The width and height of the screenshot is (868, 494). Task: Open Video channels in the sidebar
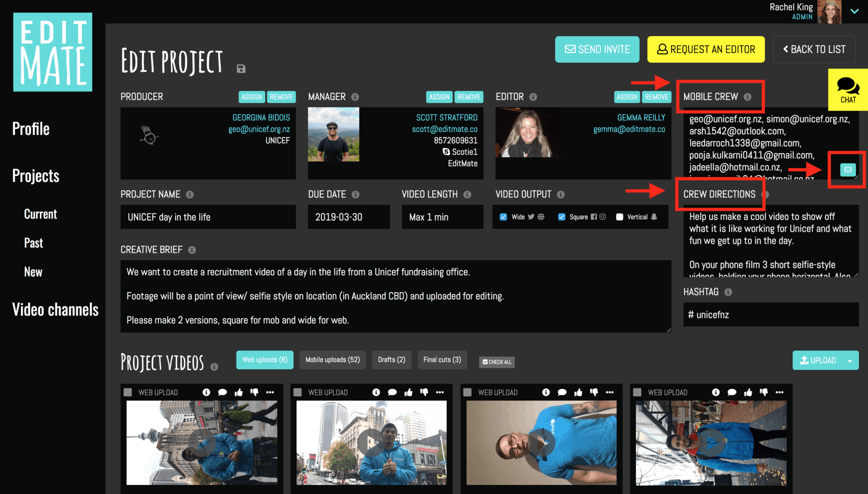click(x=55, y=309)
